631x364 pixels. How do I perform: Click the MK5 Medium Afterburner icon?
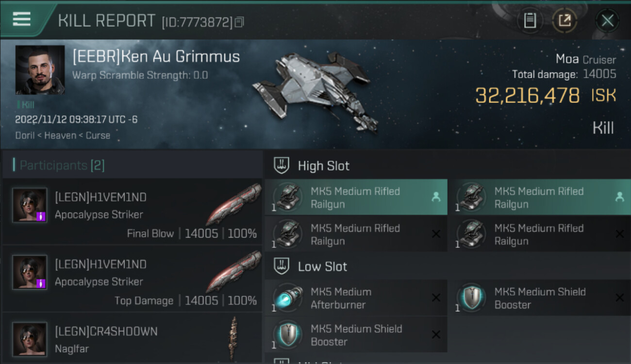(x=287, y=298)
